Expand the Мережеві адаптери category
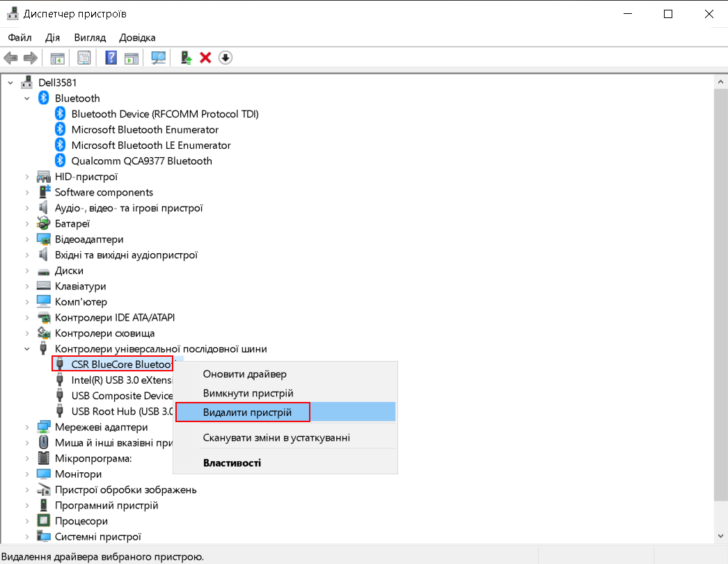The width and height of the screenshot is (728, 564). click(27, 427)
